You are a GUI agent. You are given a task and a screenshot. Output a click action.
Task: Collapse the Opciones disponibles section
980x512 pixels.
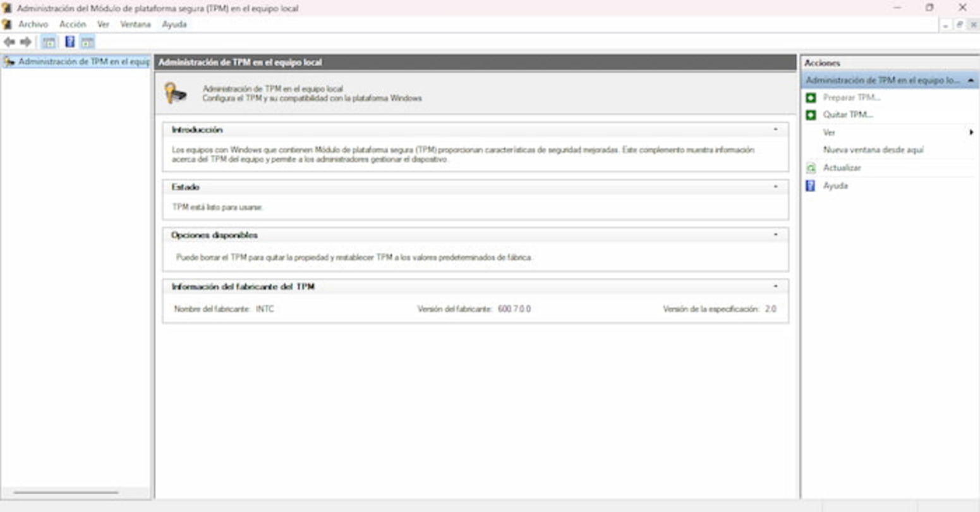775,235
